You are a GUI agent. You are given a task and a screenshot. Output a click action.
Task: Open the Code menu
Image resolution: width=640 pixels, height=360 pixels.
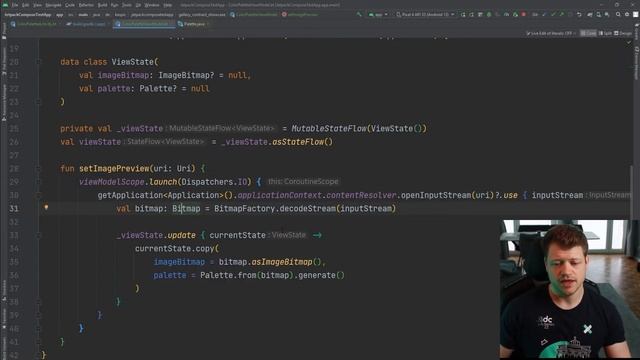(70, 5)
